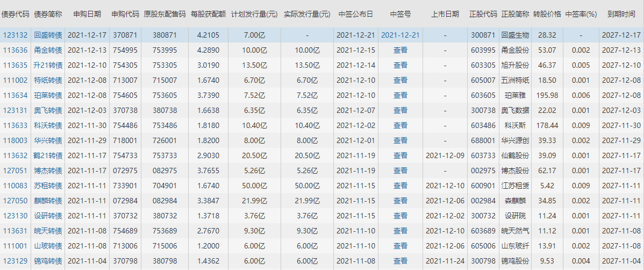Click 查看 in the 山玻转债 row
Screen dimensions: 644x270
click(x=400, y=246)
